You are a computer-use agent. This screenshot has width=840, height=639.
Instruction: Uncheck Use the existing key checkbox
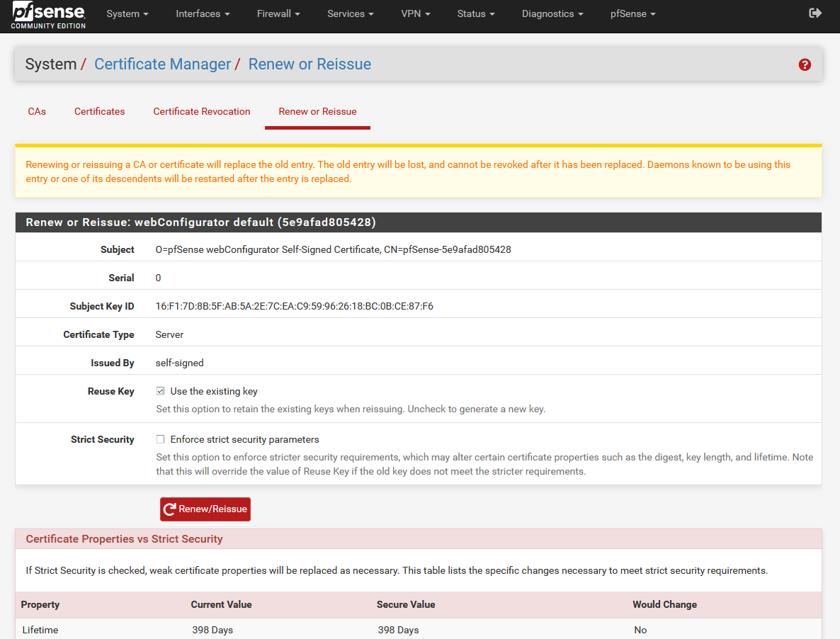160,391
